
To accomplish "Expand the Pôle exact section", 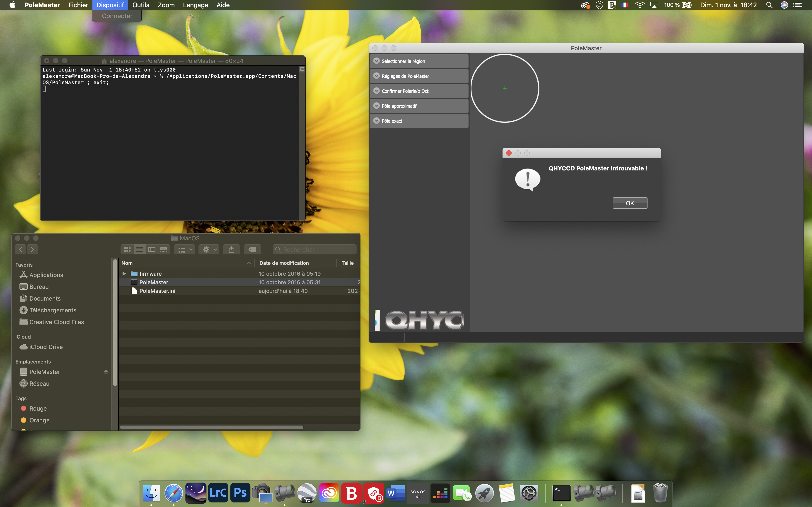I will pyautogui.click(x=377, y=121).
